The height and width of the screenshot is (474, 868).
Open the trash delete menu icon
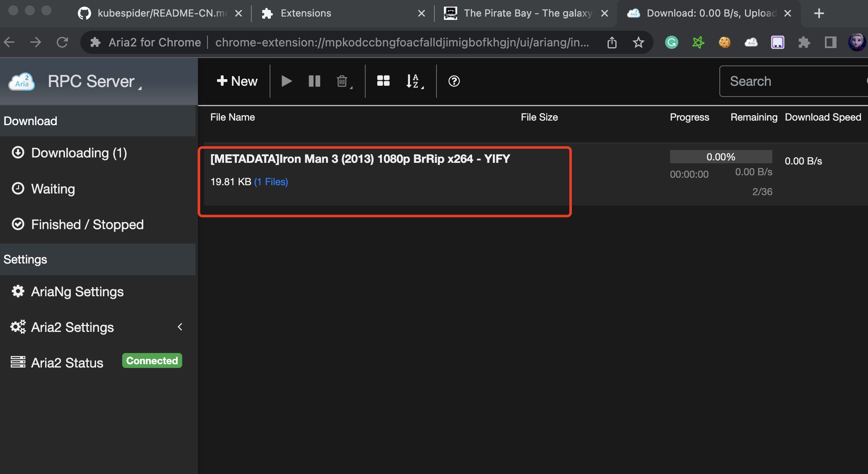[343, 81]
